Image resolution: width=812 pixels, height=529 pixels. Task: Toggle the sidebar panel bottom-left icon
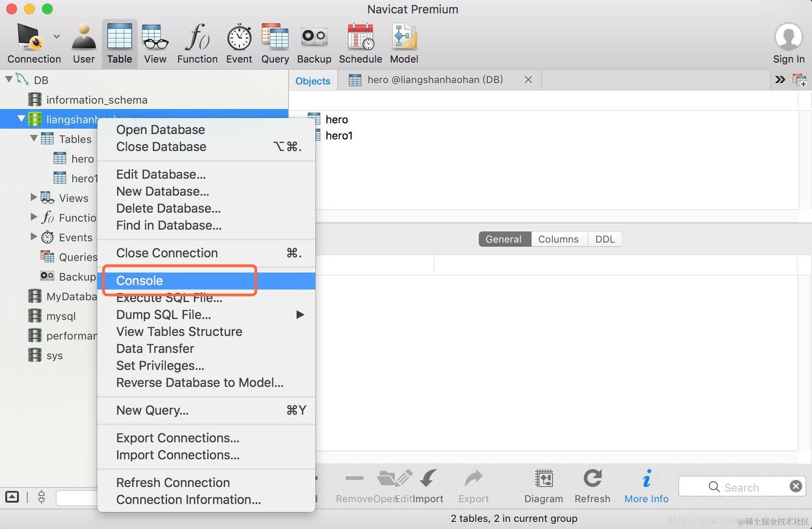coord(12,497)
